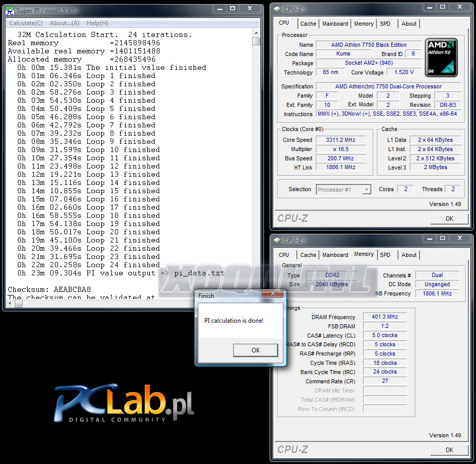Click the Command Rate value '2T'
The height and width of the screenshot is (464, 476).
(385, 381)
